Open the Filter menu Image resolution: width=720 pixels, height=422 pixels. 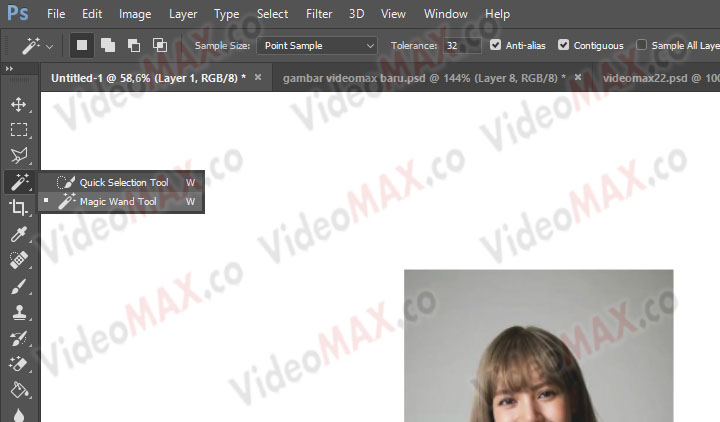click(x=319, y=14)
